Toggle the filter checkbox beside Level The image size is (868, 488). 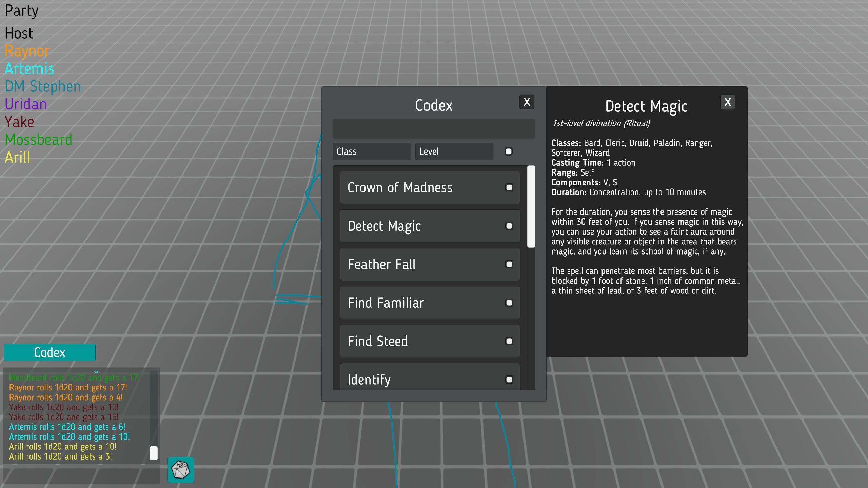[x=508, y=151]
